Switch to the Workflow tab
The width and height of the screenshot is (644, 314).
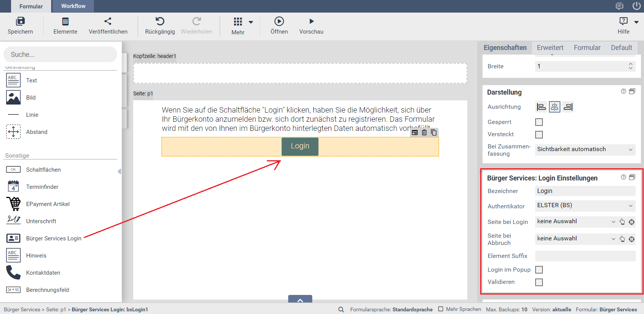tap(73, 6)
